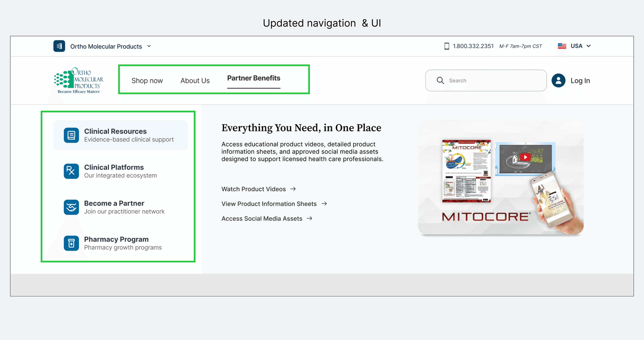Call the 1.800.332.2351 phone number link
Viewport: 644px width, 340px height.
point(473,46)
